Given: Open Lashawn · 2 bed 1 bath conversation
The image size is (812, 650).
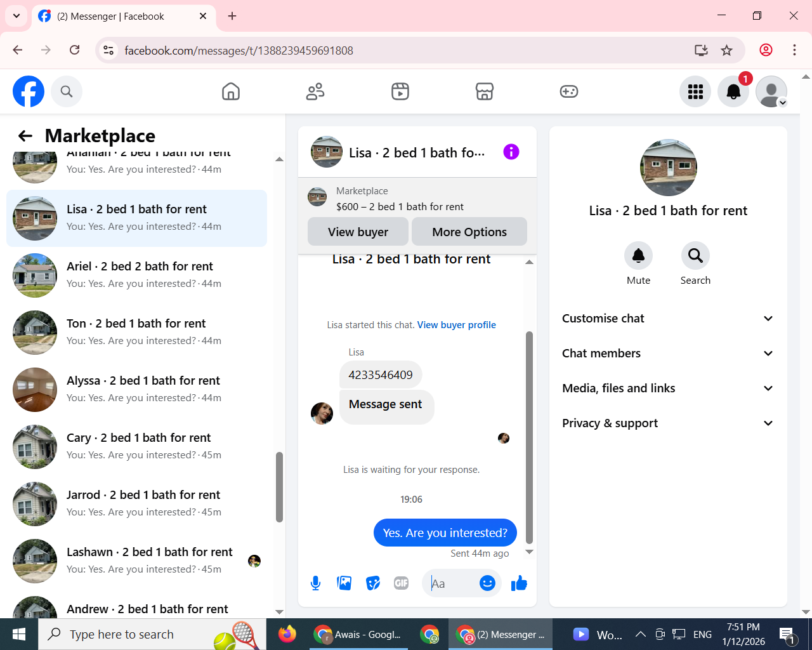Looking at the screenshot, I should tap(136, 561).
